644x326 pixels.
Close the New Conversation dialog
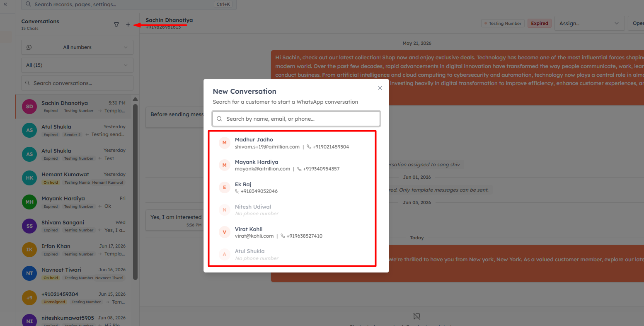point(380,88)
